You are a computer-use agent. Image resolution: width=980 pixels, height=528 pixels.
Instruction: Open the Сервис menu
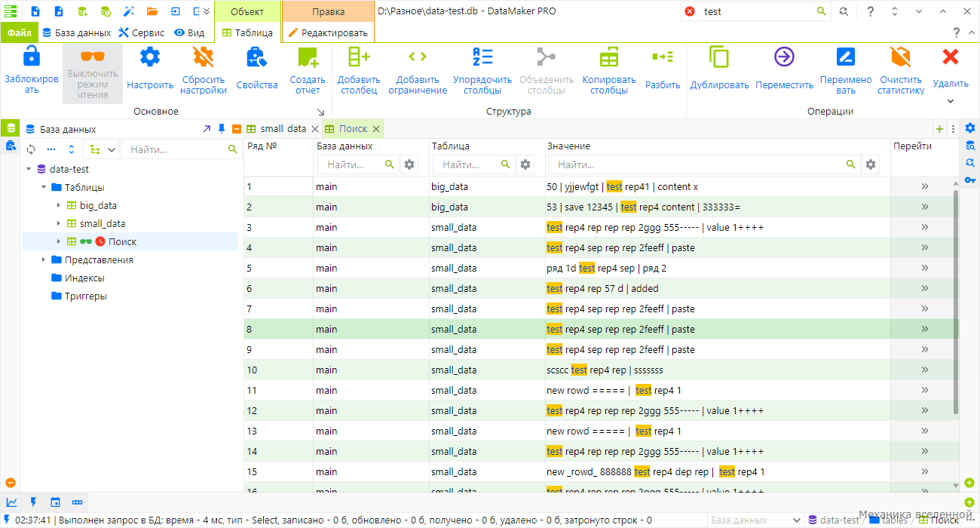pyautogui.click(x=141, y=32)
